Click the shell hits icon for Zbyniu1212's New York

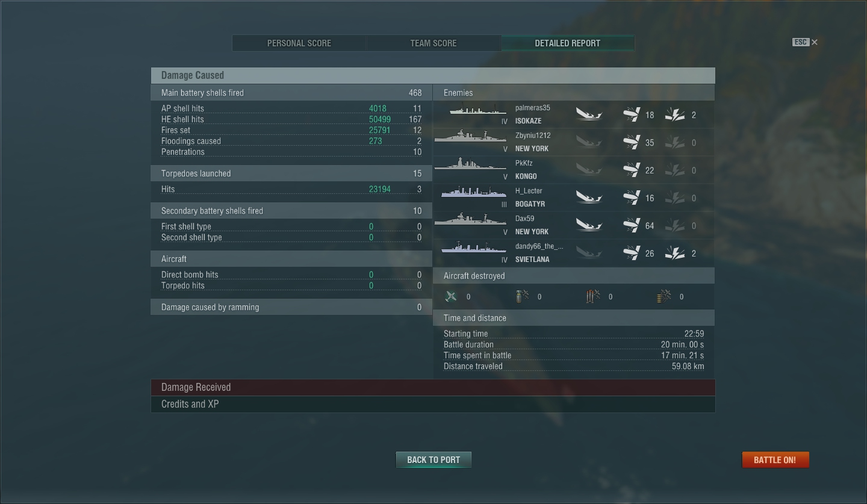pyautogui.click(x=631, y=143)
